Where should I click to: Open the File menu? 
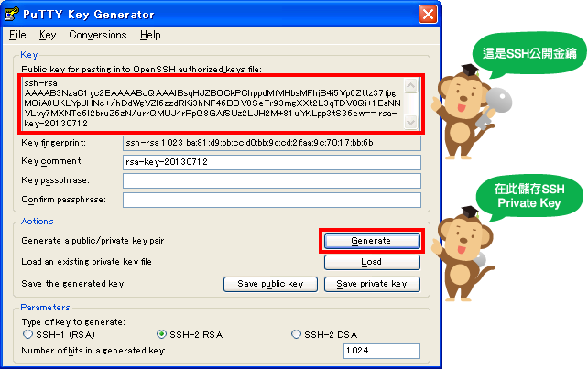pyautogui.click(x=17, y=35)
